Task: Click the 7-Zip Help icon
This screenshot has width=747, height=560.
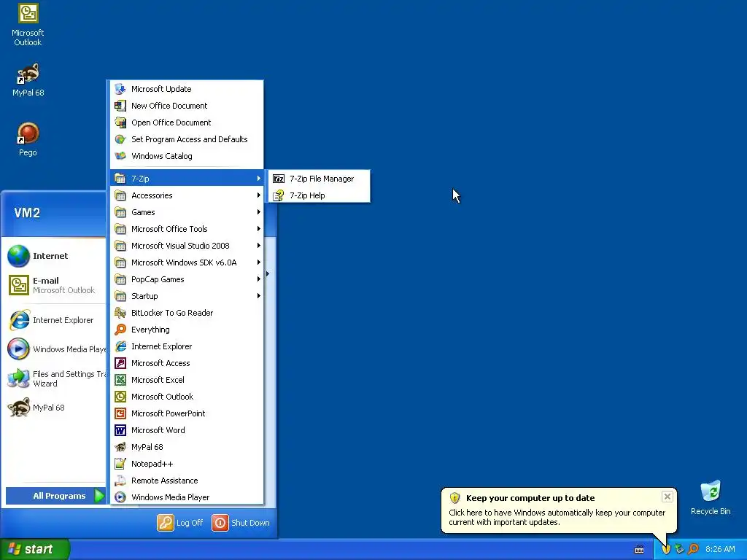Action: (x=279, y=195)
